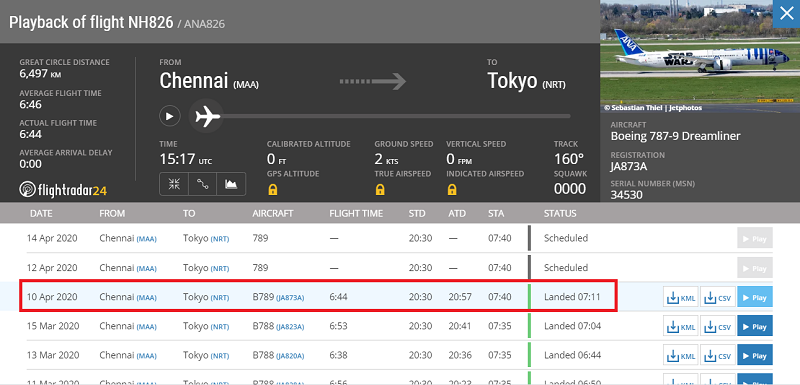Download KML for 15 Mar 2020 flight

pos(681,326)
